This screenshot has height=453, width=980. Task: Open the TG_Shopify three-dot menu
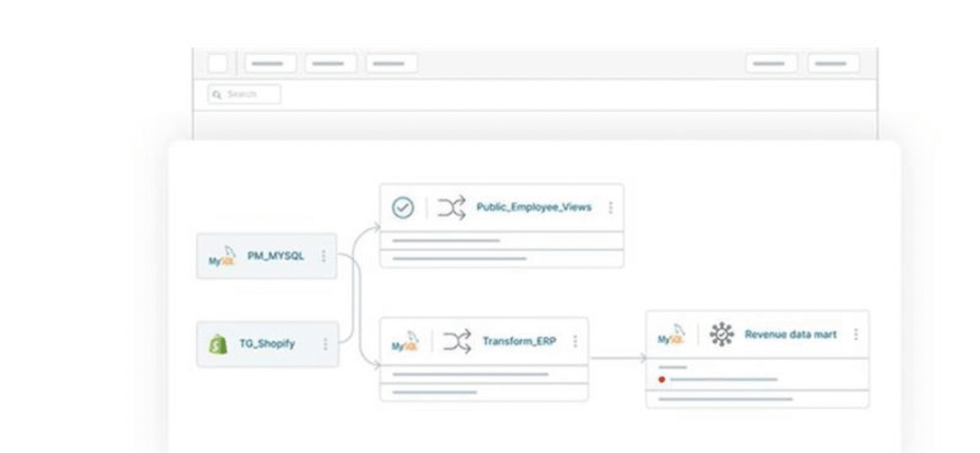tap(325, 345)
